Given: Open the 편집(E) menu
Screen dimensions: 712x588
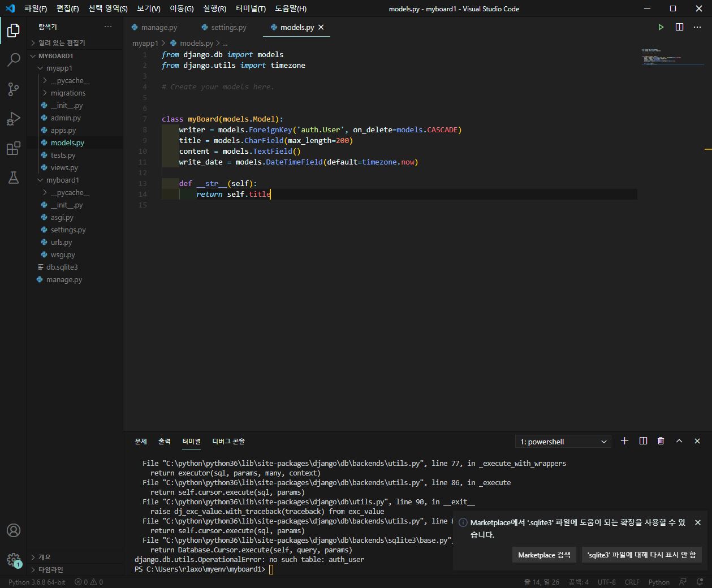Looking at the screenshot, I should pos(68,8).
